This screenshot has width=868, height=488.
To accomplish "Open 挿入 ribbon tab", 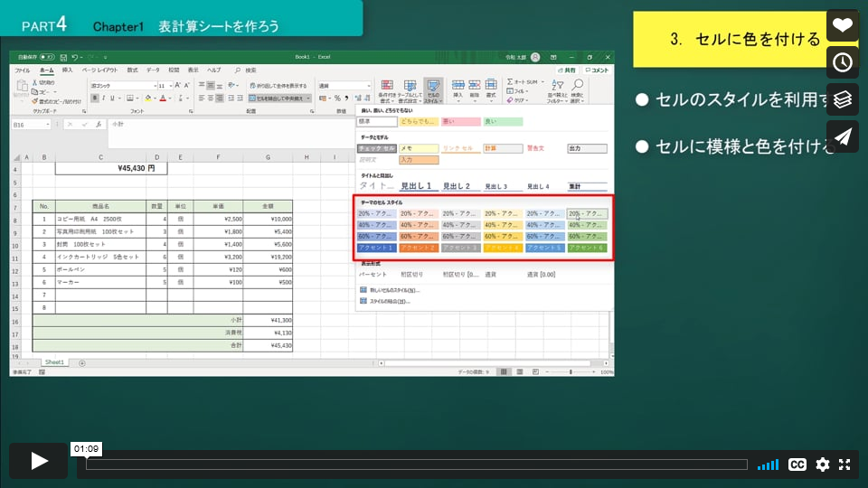I will click(67, 70).
